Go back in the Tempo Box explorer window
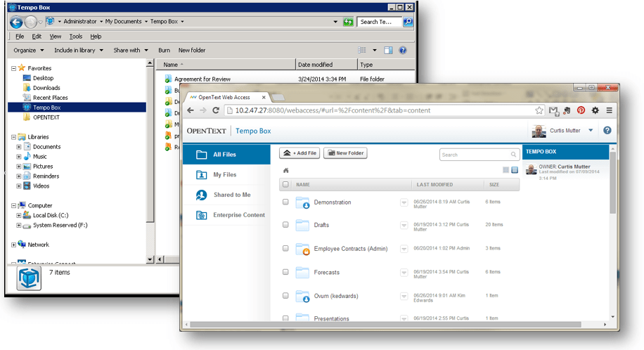This screenshot has width=644, height=350. tap(16, 22)
